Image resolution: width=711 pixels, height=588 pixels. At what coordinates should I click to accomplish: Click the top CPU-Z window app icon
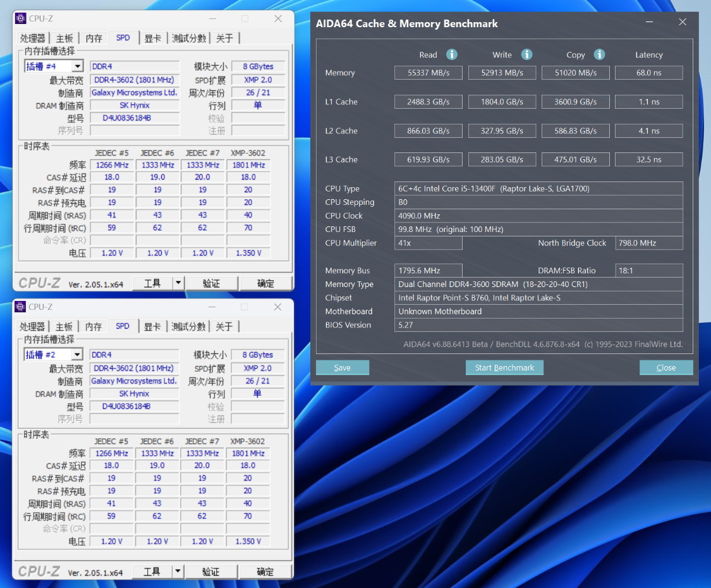(20, 18)
